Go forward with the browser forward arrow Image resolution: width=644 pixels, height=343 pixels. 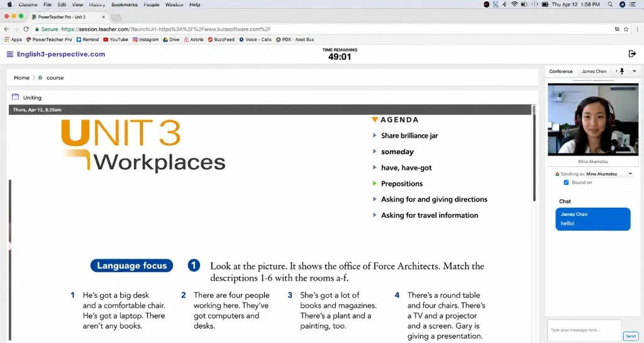16,29
